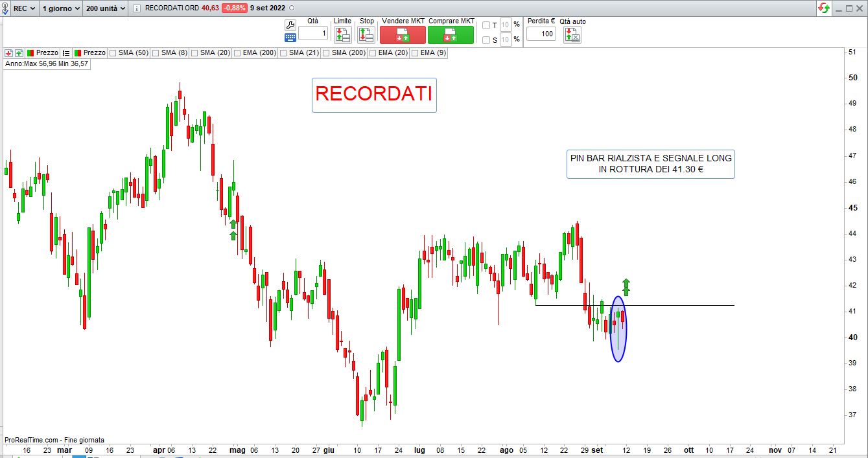Open the blue keyboard shortcuts icon

coord(290,38)
